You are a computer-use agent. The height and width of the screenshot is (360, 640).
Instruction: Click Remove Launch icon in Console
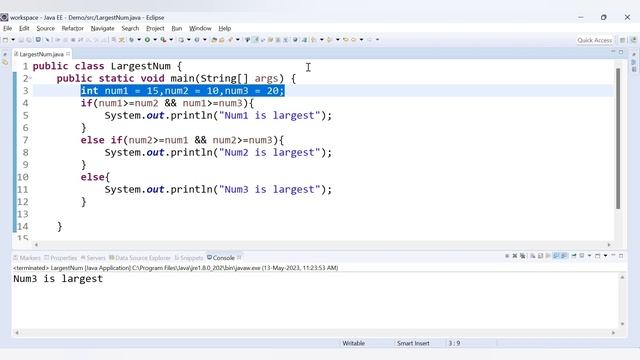coord(515,256)
